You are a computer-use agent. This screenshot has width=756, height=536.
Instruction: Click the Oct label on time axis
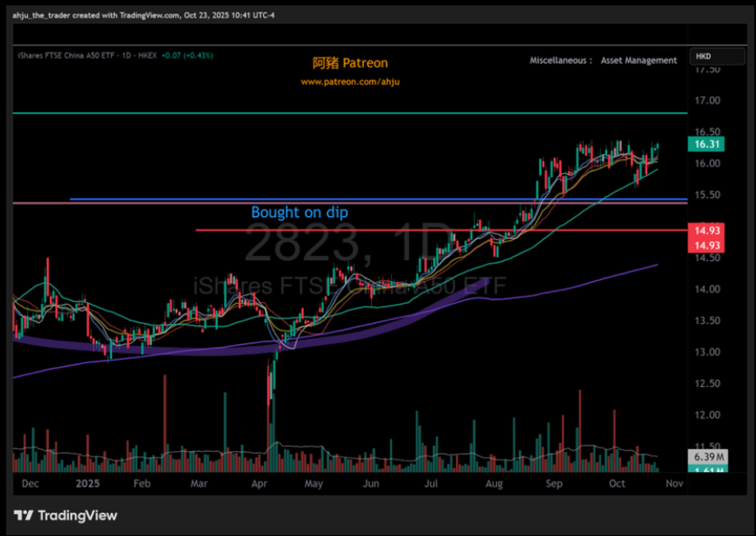click(x=617, y=484)
